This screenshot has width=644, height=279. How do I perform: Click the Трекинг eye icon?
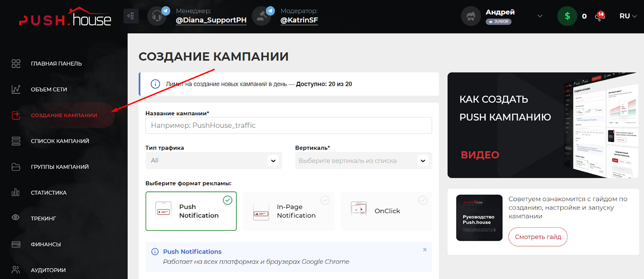(16, 217)
